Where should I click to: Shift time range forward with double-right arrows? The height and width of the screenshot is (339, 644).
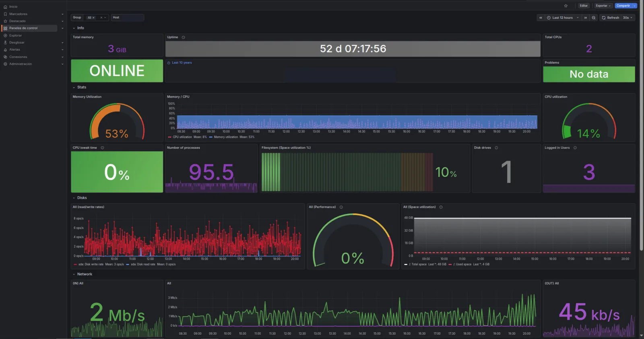pyautogui.click(x=585, y=18)
